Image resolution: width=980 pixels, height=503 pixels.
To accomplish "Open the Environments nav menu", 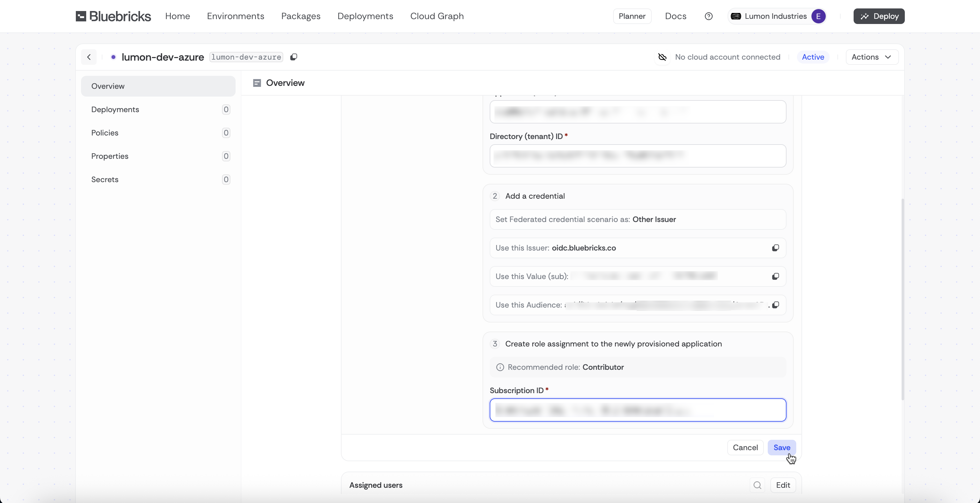I will (236, 16).
